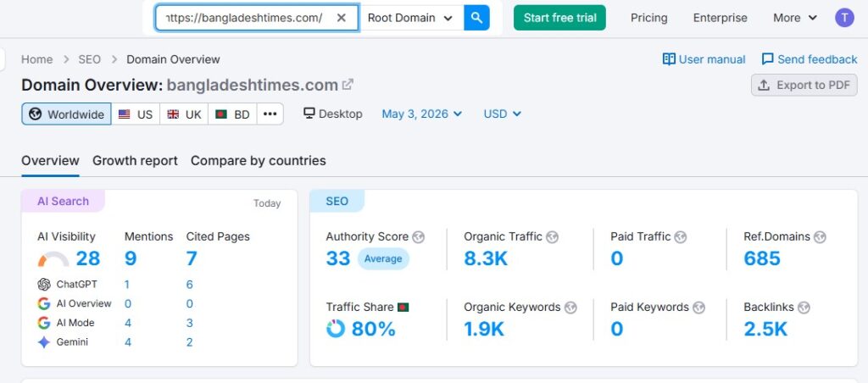
Task: Click the ChatGPT logo icon
Action: pyautogui.click(x=44, y=285)
